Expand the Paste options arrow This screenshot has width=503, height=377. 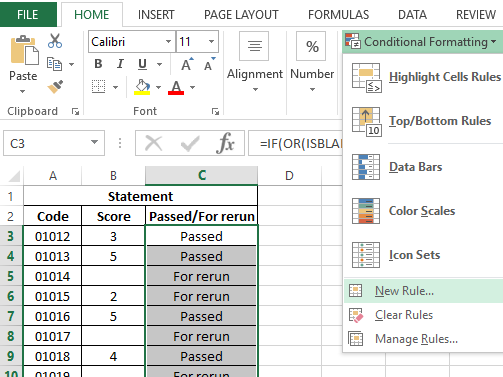[22, 91]
